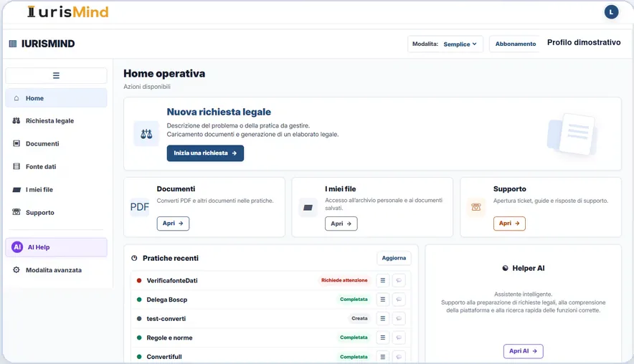This screenshot has width=634, height=364.
Task: Open chat icon for Regole e norme row
Action: point(399,337)
